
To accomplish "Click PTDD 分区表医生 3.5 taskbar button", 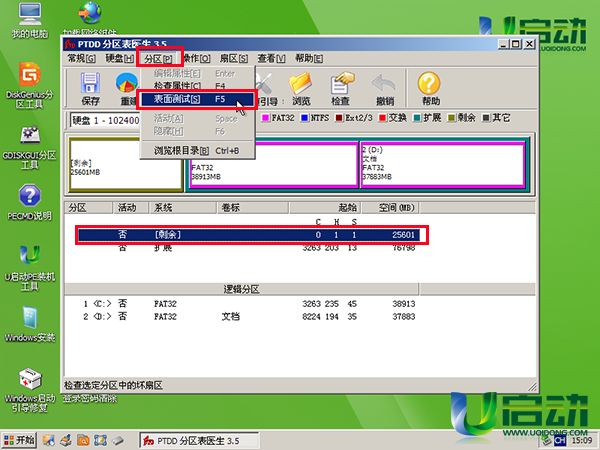I will coord(199,441).
